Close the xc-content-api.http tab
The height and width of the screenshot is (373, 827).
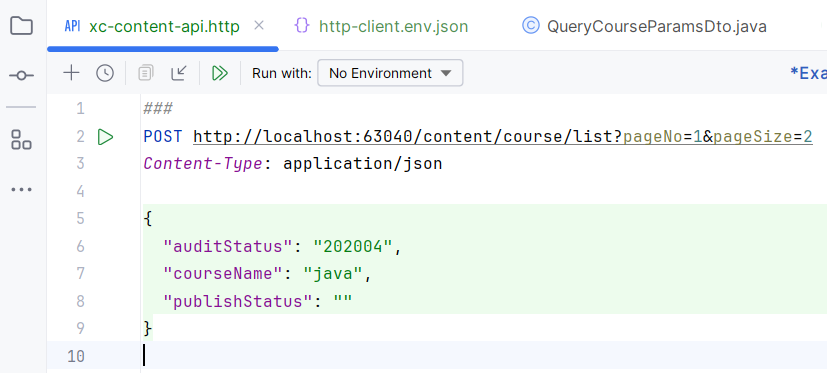click(x=258, y=25)
